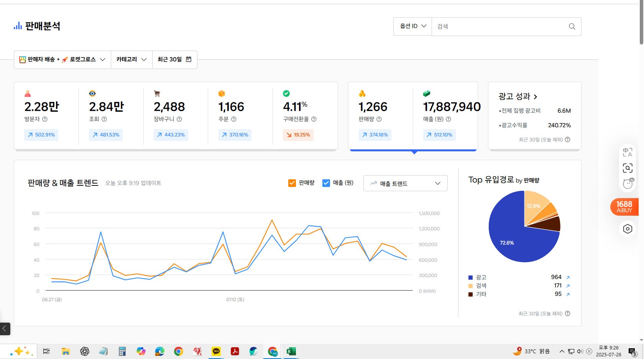Click the arrow icon next to 광고 964

[568, 277]
